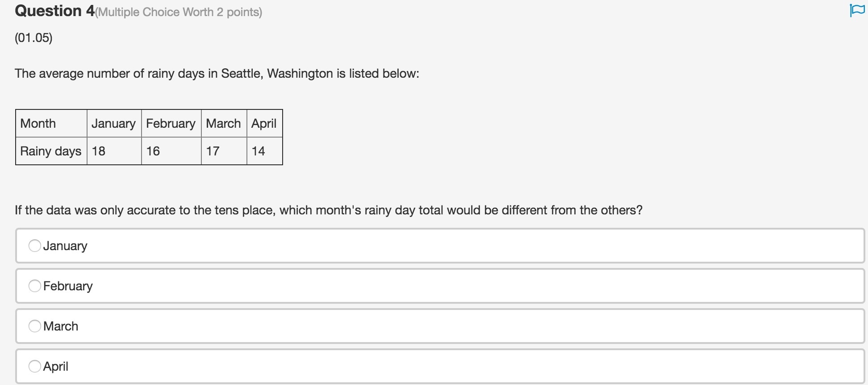Click the Rainy days row label cell
Viewport: 868px width, 385px height.
(51, 151)
